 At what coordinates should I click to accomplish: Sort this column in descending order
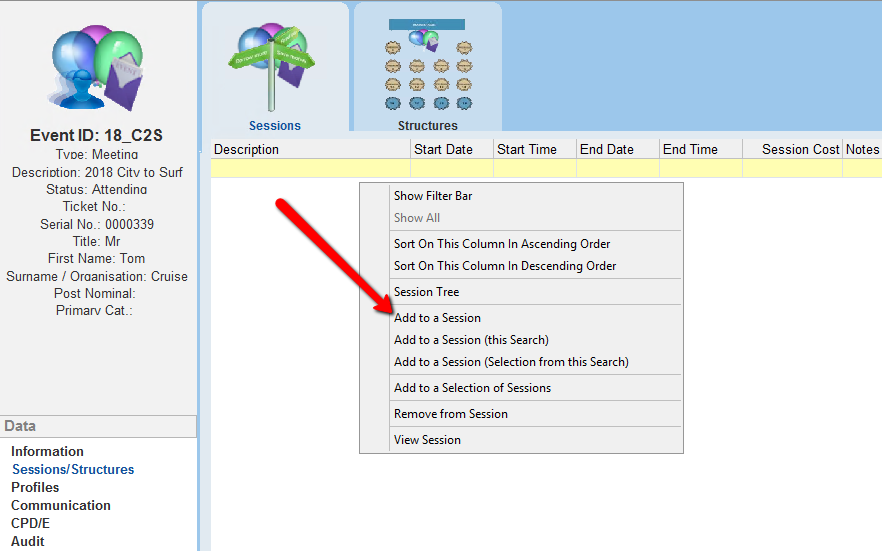click(505, 266)
